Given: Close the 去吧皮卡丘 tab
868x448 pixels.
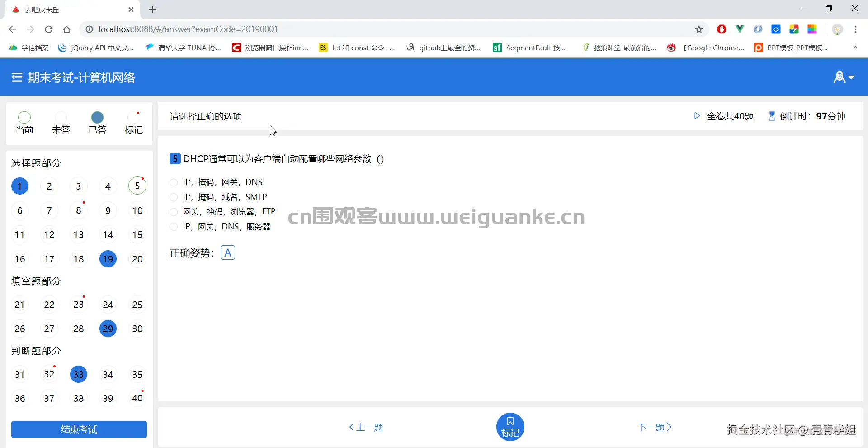Looking at the screenshot, I should tap(131, 10).
